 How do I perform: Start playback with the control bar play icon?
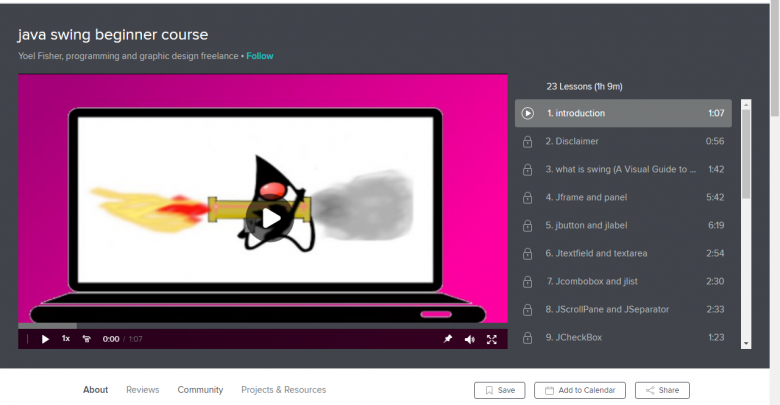coord(45,339)
